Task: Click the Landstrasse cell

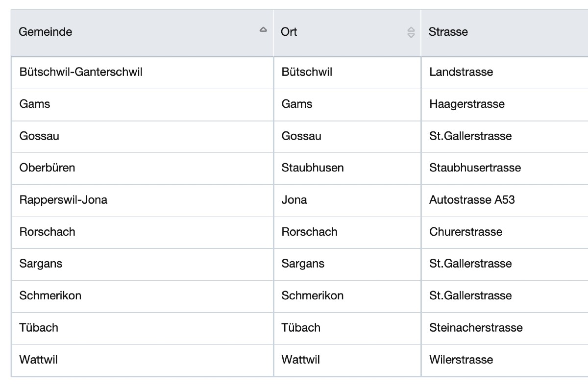Action: click(x=461, y=72)
